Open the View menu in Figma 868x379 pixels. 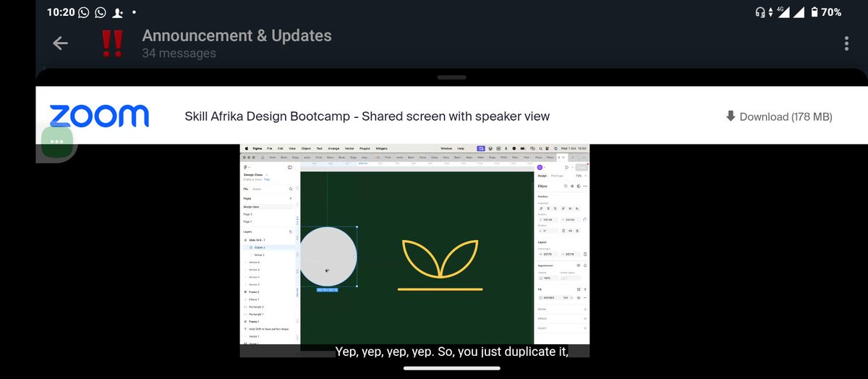(x=292, y=148)
